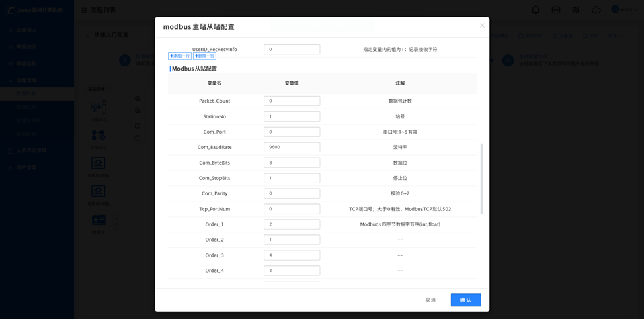Focus the Packet_Count value input
Viewport: 644px width, 319px height.
[x=292, y=101]
